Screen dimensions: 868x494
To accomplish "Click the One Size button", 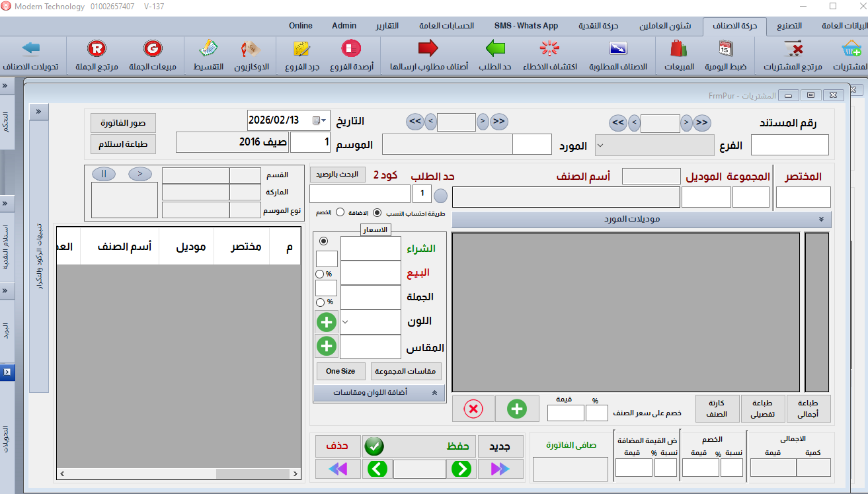I will pos(340,371).
